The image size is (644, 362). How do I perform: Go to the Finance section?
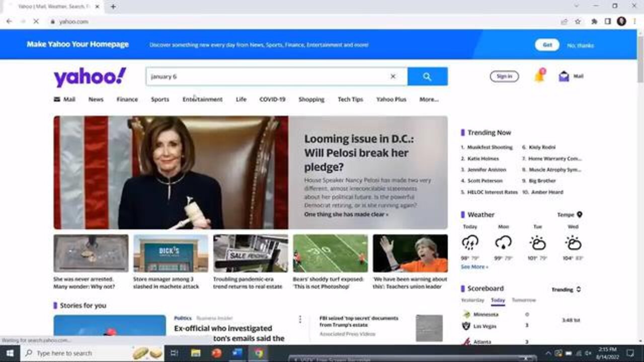(x=127, y=100)
